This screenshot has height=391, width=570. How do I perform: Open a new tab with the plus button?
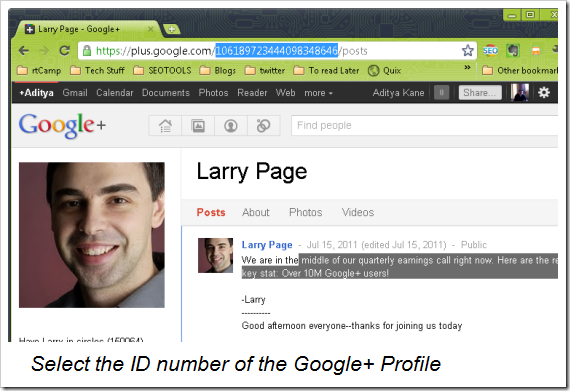click(x=172, y=29)
